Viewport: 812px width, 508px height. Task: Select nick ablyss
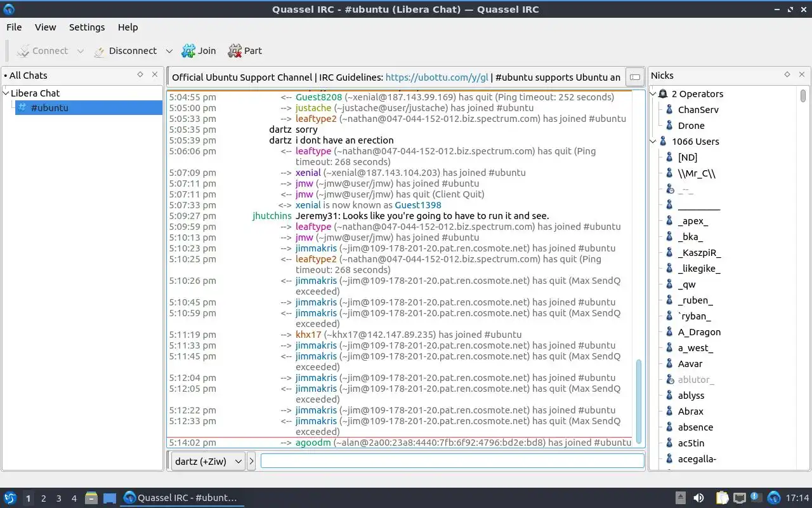[691, 396]
